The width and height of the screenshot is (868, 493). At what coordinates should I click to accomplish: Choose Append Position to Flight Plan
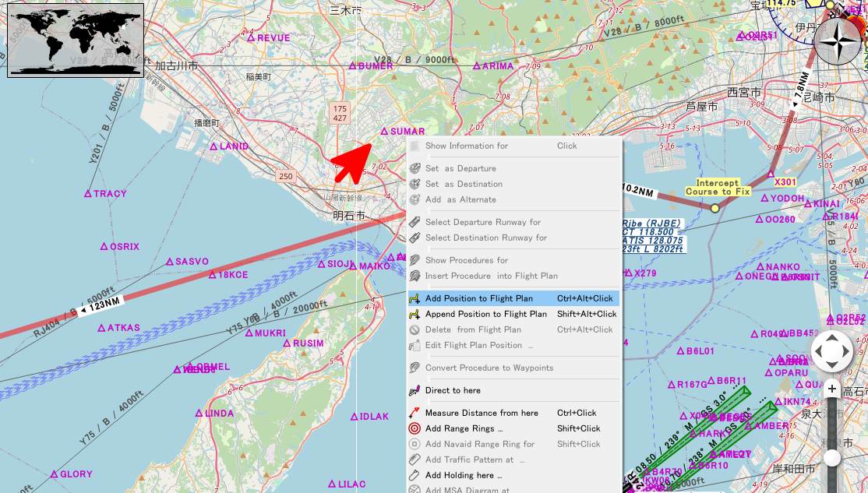pos(485,314)
